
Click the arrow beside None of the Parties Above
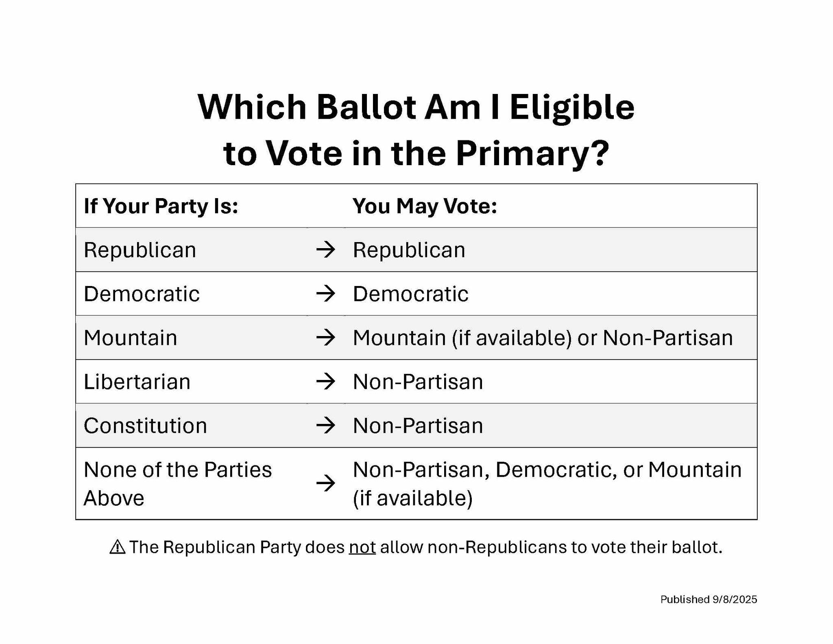coord(325,483)
